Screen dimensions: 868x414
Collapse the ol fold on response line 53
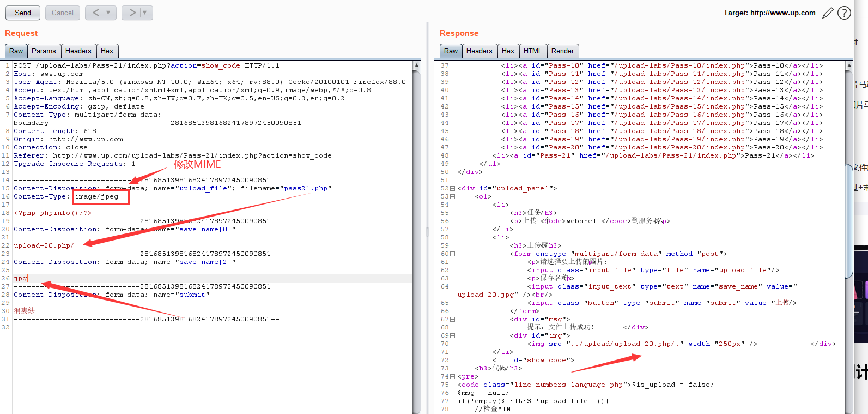click(453, 196)
